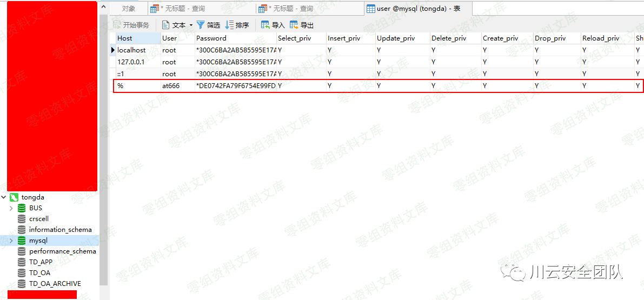Collapse the tongda connection tree
The width and height of the screenshot is (644, 300).
[4, 197]
